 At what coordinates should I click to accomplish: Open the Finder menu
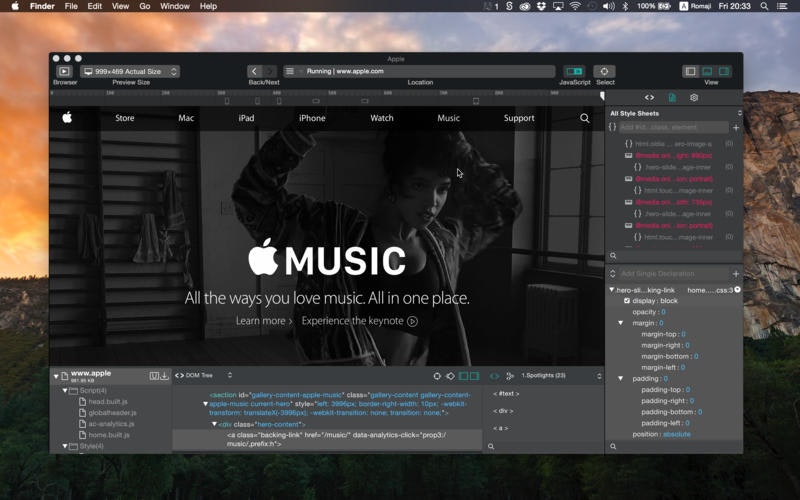[42, 6]
